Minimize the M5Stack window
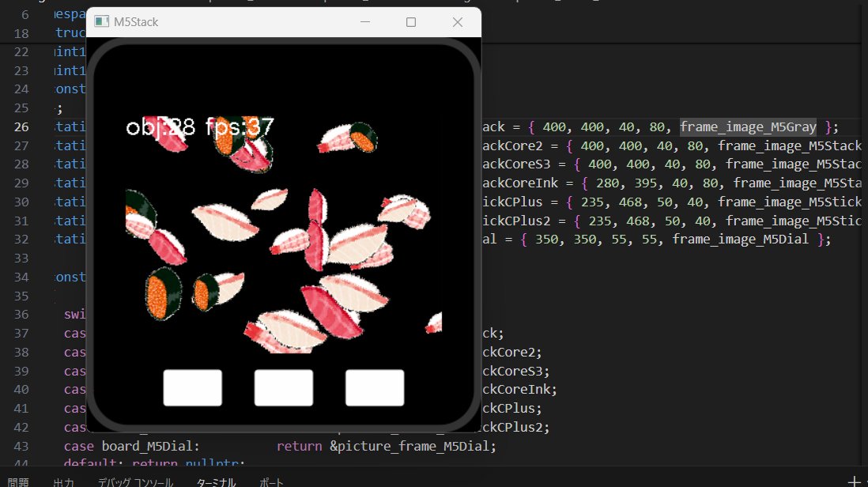Screen dimensions: 868x487 pos(364,22)
